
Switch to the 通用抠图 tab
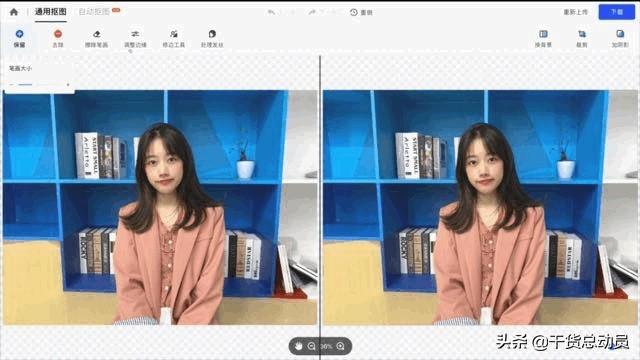[51, 12]
